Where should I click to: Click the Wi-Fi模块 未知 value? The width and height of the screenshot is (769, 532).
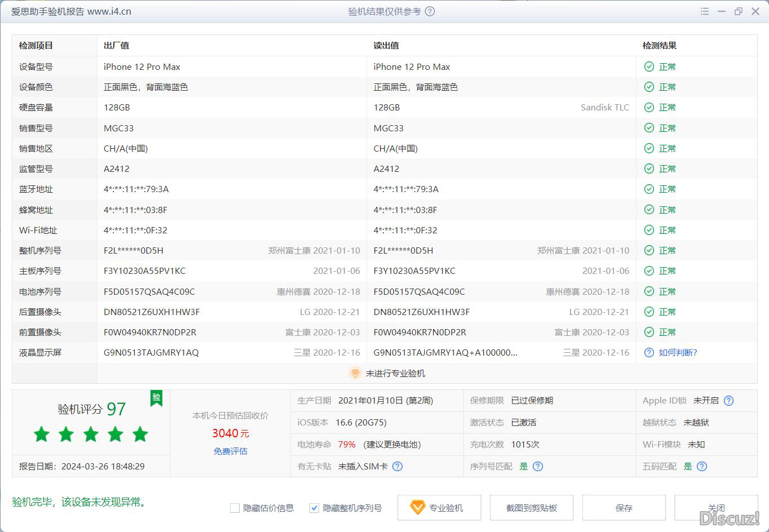[696, 444]
